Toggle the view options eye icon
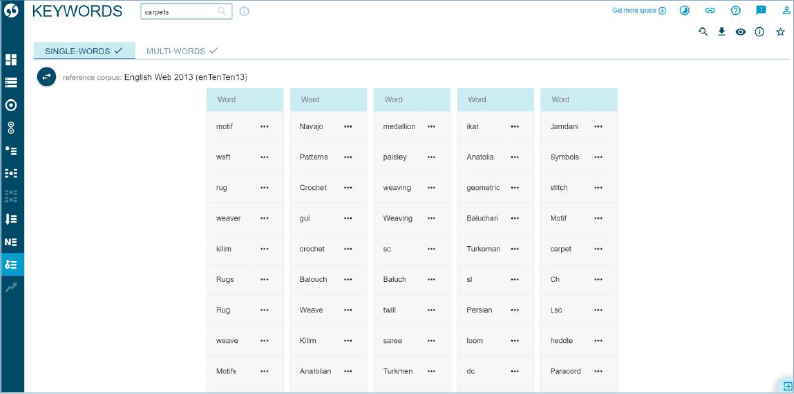The width and height of the screenshot is (794, 394). 741,31
